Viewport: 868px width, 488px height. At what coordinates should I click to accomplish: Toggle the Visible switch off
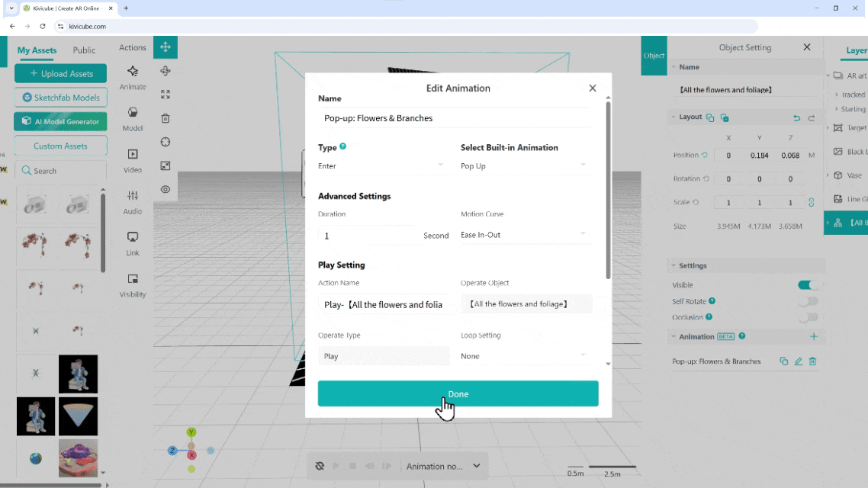(807, 285)
